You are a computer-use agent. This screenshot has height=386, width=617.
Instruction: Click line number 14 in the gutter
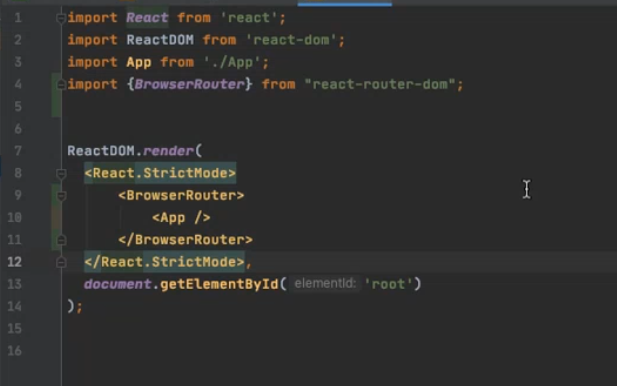(x=15, y=306)
